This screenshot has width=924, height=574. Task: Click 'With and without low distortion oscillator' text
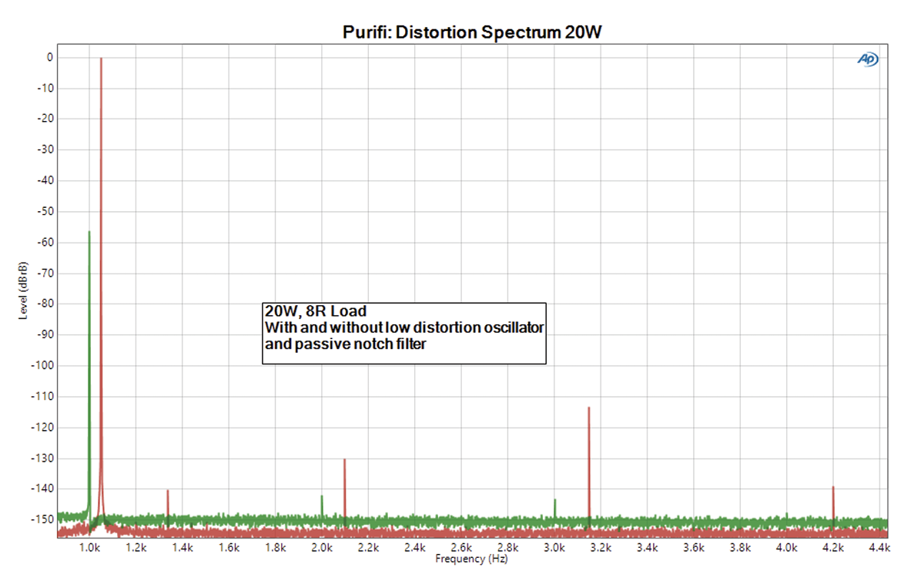[x=404, y=328]
